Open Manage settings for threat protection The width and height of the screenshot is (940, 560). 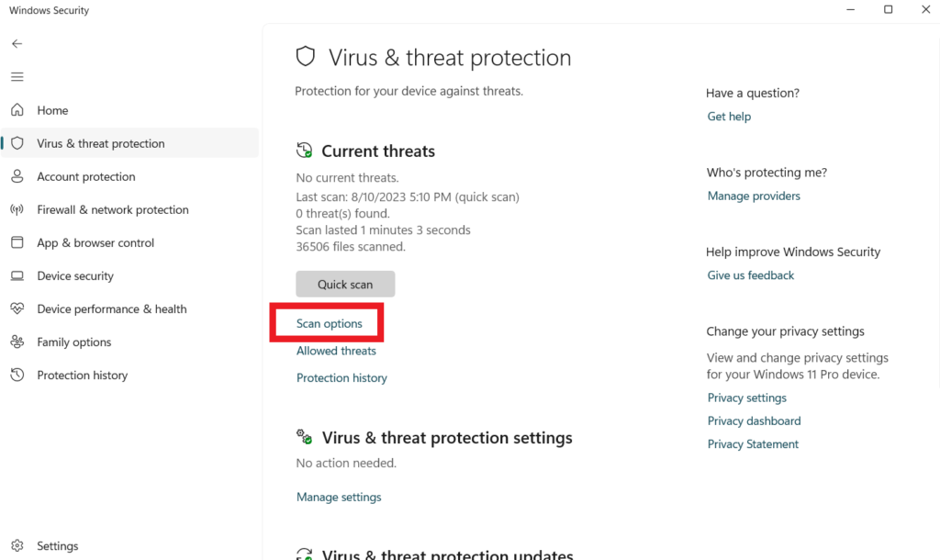click(x=339, y=497)
